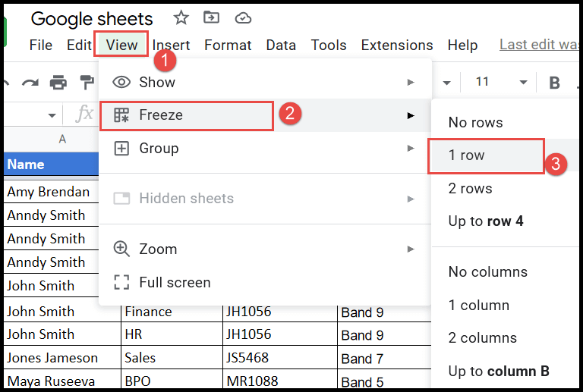Open the Tools menu
The height and width of the screenshot is (392, 583).
[x=329, y=45]
